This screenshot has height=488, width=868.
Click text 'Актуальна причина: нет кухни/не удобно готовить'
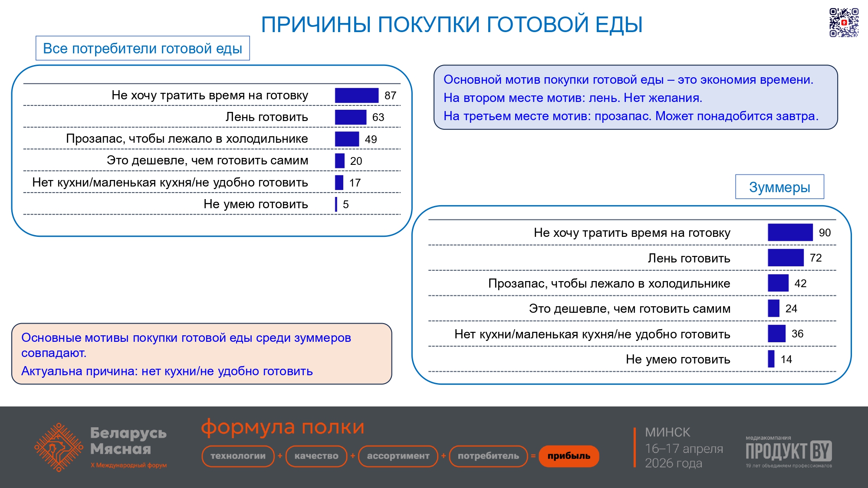coord(167,371)
